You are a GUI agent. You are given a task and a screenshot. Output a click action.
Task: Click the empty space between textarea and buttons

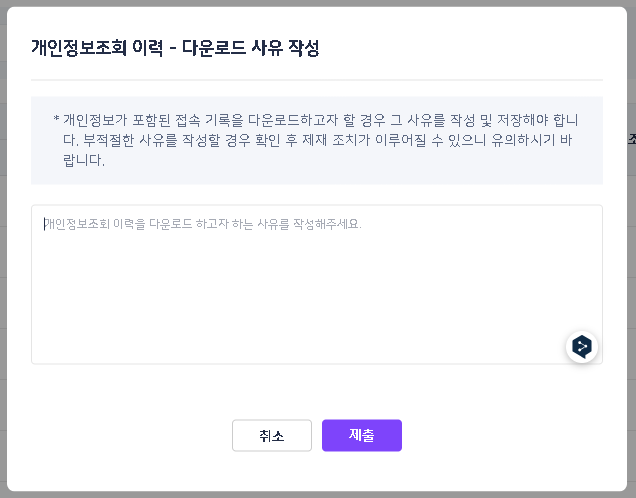(x=316, y=392)
